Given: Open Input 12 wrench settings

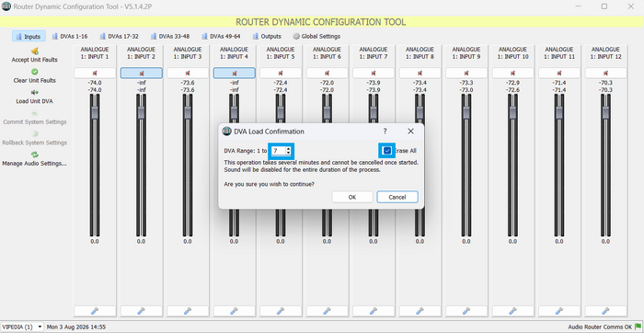Looking at the screenshot, I should click(x=605, y=311).
